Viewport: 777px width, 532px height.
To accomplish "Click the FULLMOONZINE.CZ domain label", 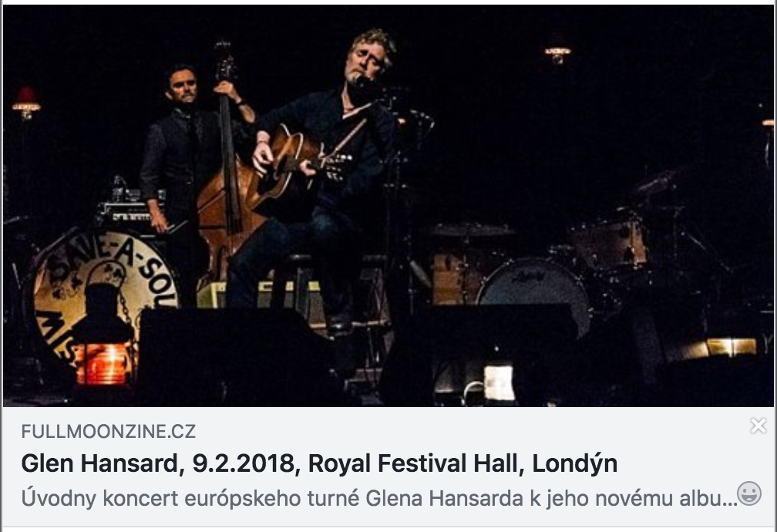I will [109, 431].
